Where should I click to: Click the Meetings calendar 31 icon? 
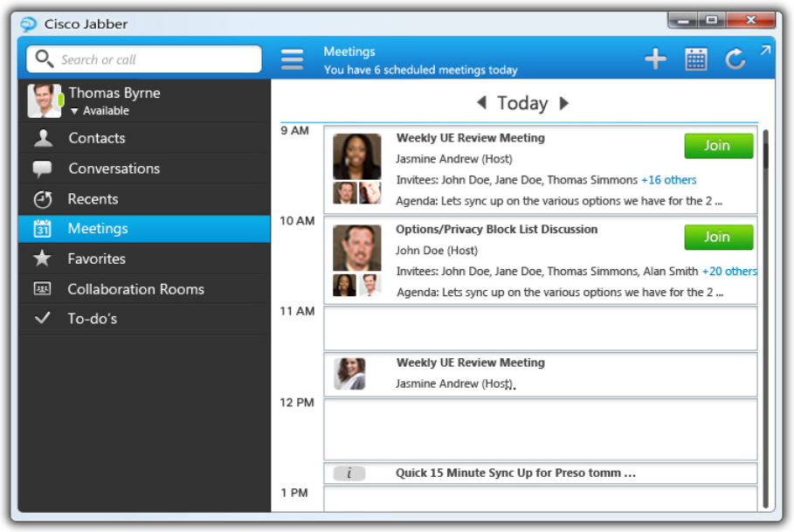(42, 229)
